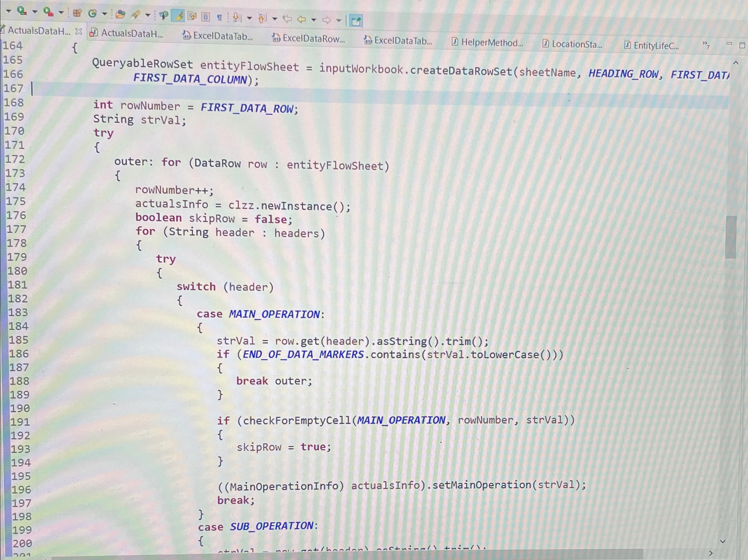Toggle Show Whitespace Characters pilcrow button
Viewport: 748px width, 560px height.
(x=219, y=17)
